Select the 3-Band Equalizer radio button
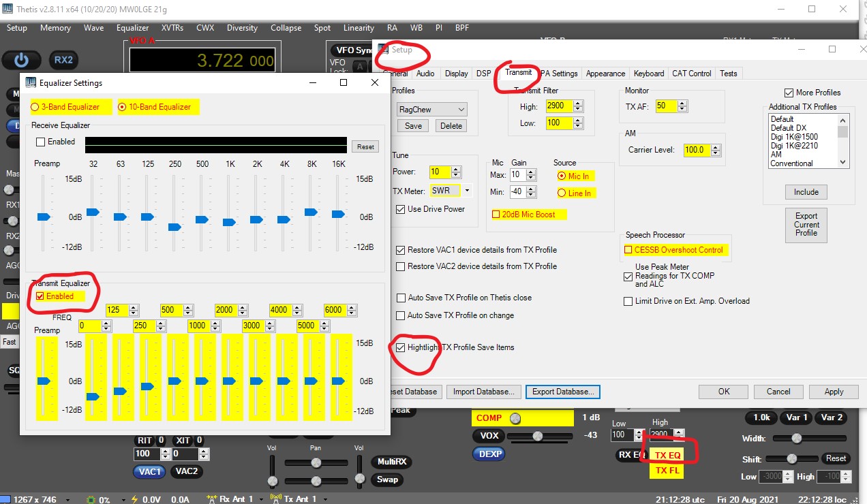Image resolution: width=867 pixels, height=504 pixels. [35, 107]
